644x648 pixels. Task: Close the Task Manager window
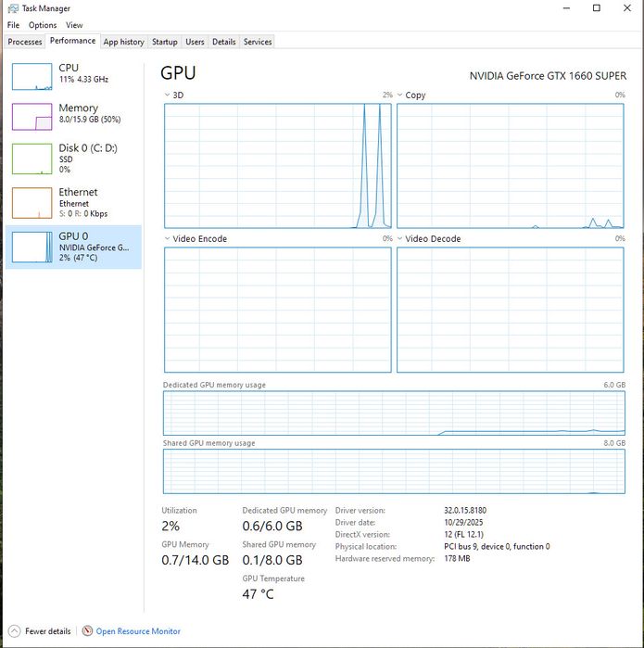(x=627, y=8)
